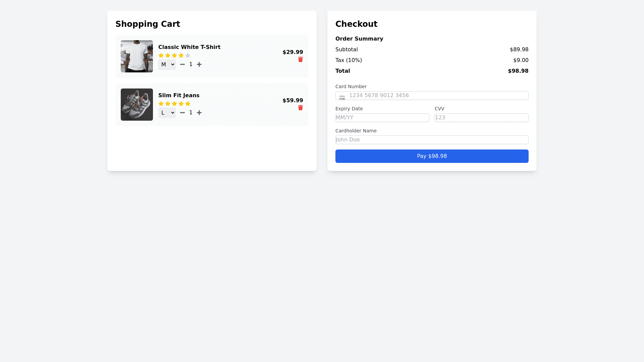Decrease Slim Fit Jeans quantity
Screen dimensions: 644x362
[x=182, y=113]
